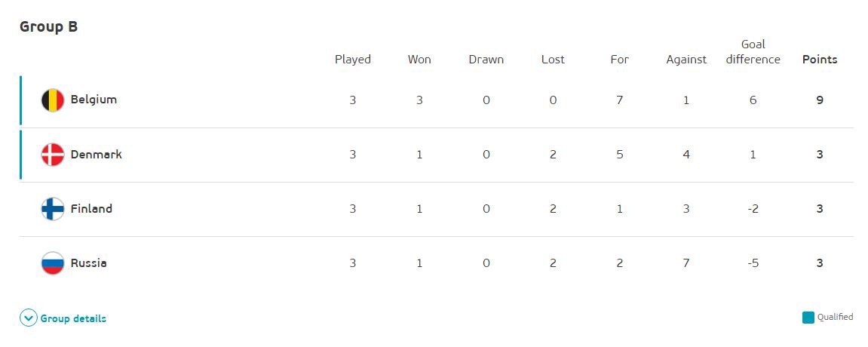Click the Won column header
Viewport: 868px width, 347px height.
click(x=419, y=60)
